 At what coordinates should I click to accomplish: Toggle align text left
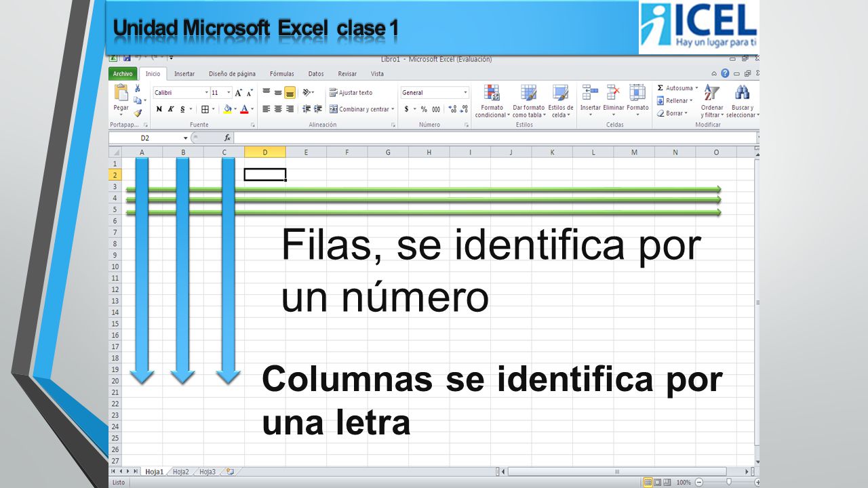click(267, 109)
